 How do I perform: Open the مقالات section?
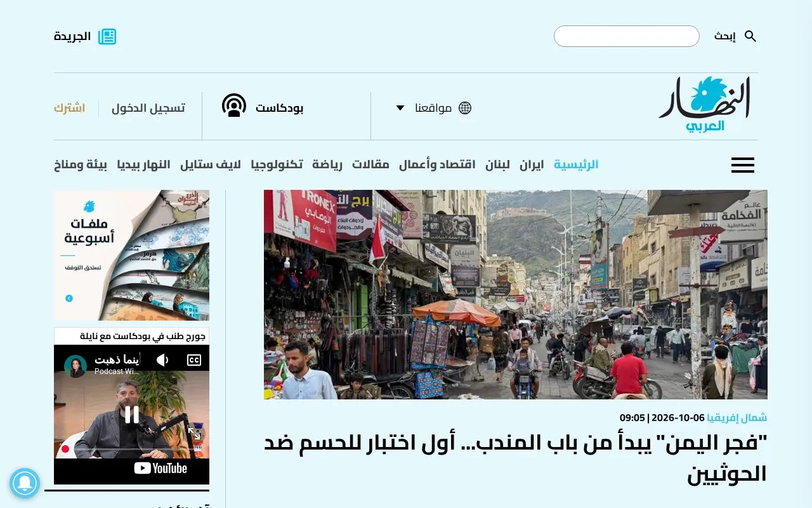(x=370, y=165)
